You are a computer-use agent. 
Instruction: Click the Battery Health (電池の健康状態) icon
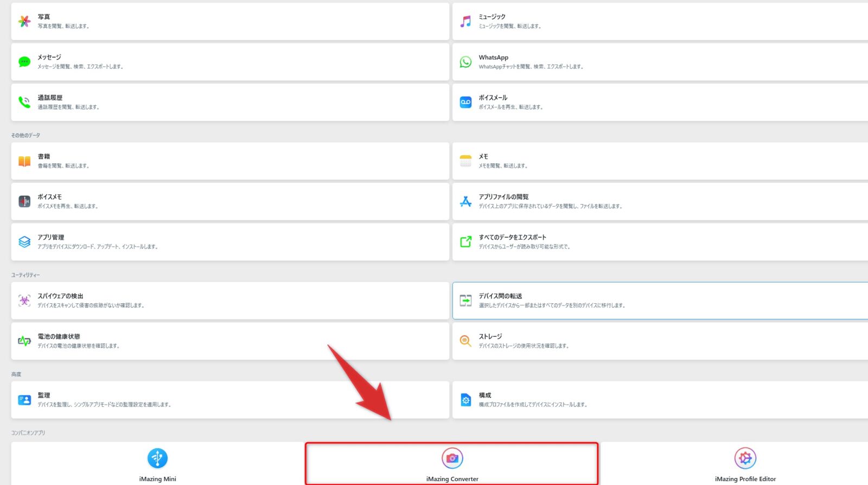(24, 341)
